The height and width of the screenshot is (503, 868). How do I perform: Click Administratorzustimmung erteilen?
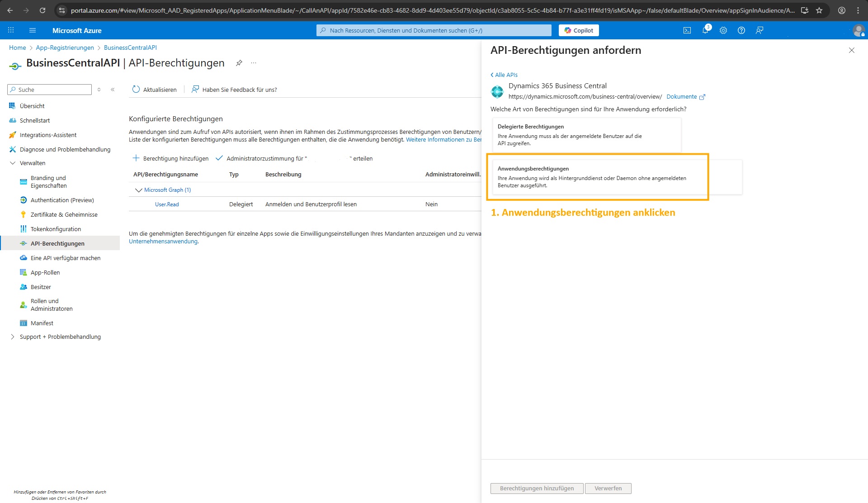[x=294, y=158]
